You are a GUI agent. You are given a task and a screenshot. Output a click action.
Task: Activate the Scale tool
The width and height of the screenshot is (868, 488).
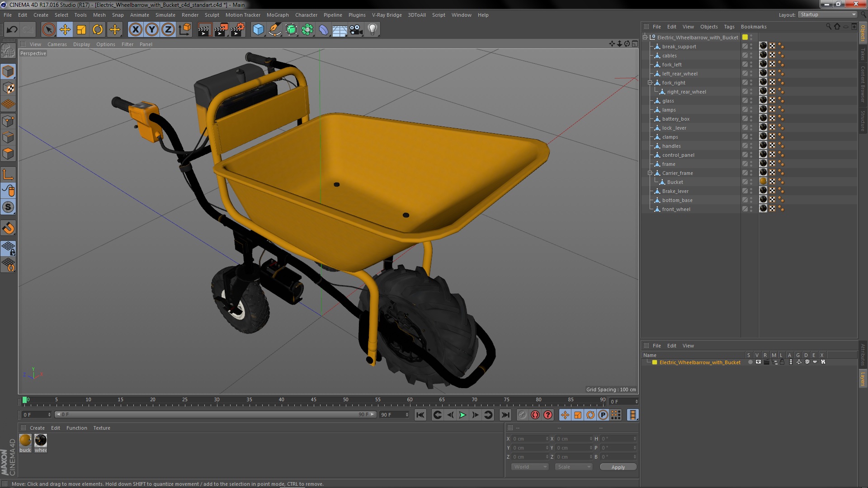81,30
